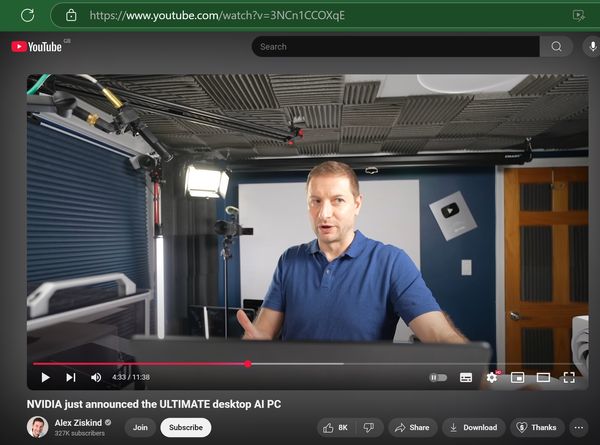This screenshot has height=445, width=600.
Task: Like the video (8K)
Action: 336,428
